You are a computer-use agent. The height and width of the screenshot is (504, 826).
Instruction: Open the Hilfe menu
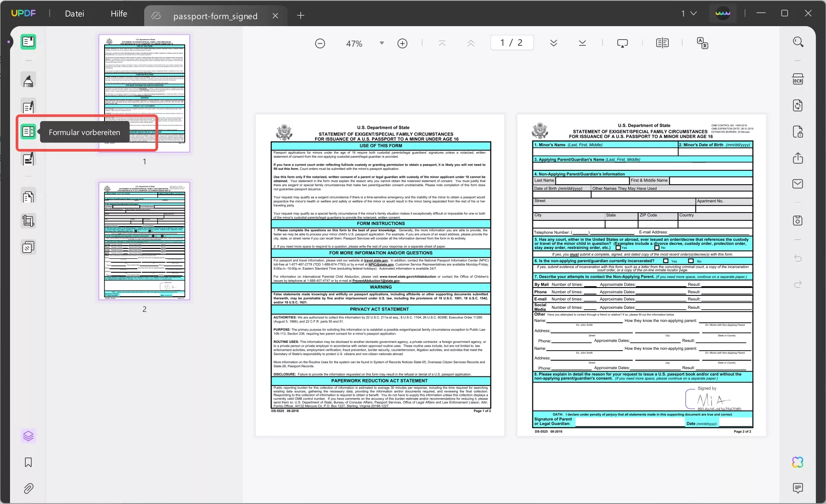(118, 13)
